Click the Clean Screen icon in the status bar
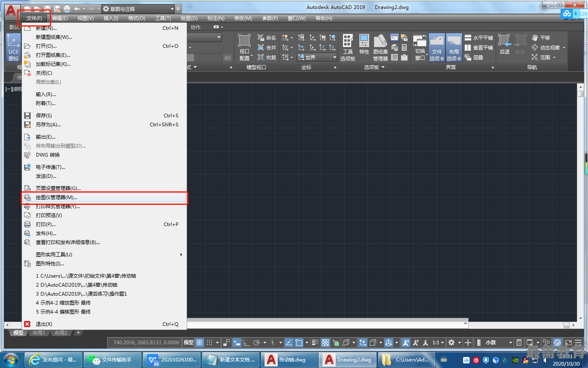The width and height of the screenshot is (588, 368). pyautogui.click(x=568, y=343)
